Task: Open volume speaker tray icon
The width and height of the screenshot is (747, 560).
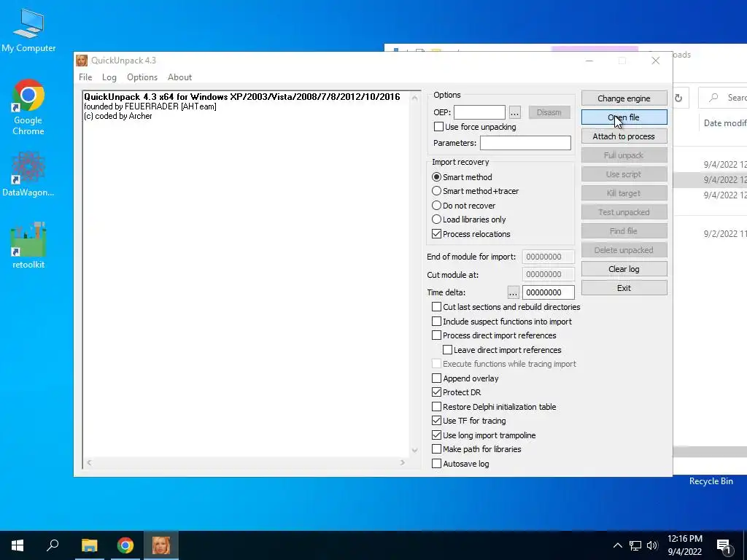Action: (x=652, y=545)
